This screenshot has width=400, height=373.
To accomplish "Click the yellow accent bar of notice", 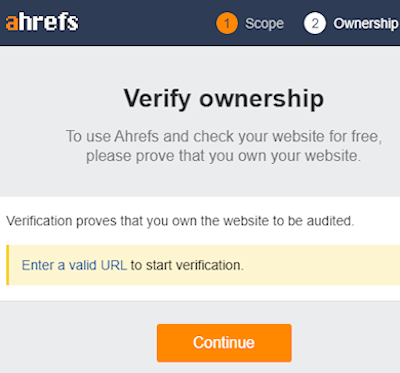I will (8, 265).
